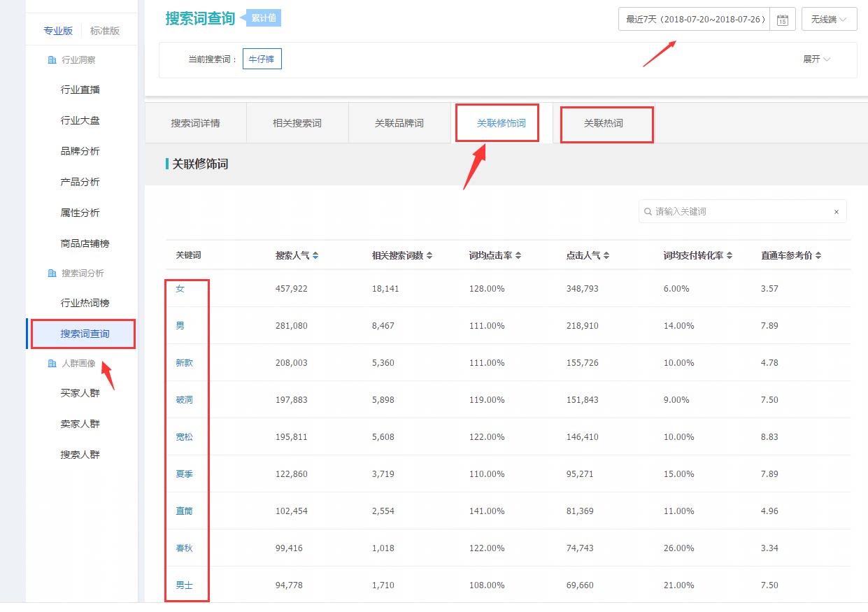
Task: Click the 搜索词查询 page title
Action: click(x=200, y=19)
